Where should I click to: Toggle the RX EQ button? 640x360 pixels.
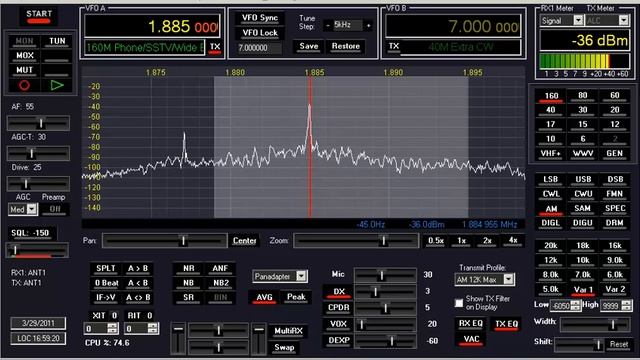(x=471, y=324)
